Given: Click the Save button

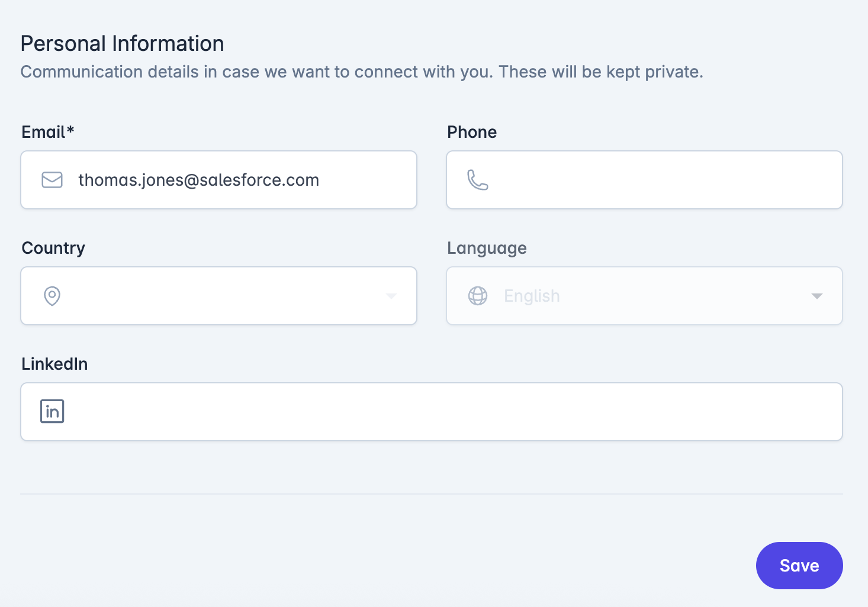Looking at the screenshot, I should click(799, 566).
